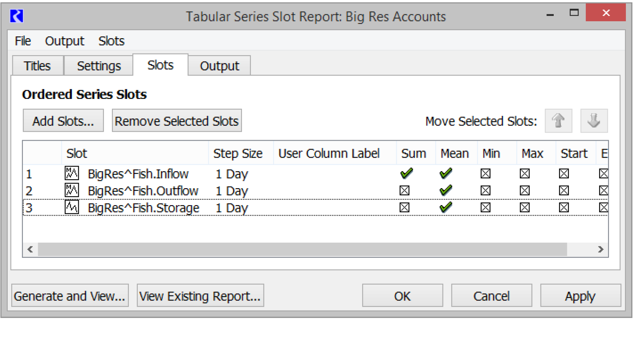Switch to the Titles tab
Image resolution: width=644 pixels, height=340 pixels.
pos(37,66)
